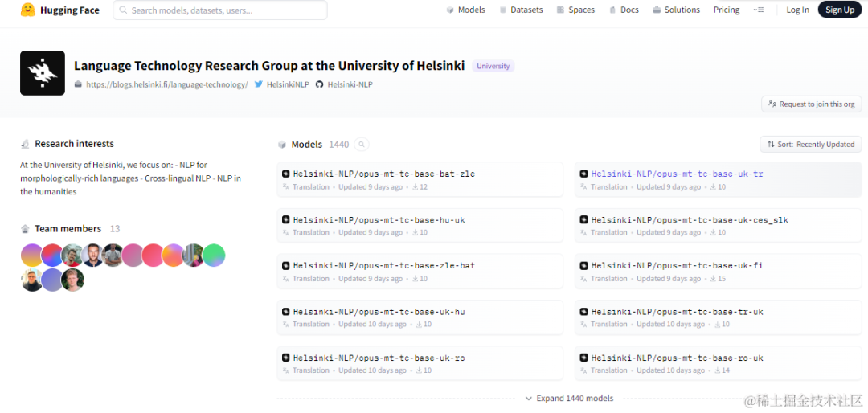Viewport: 868px width, 413px height.
Task: Click the Models count 1440
Action: click(339, 145)
